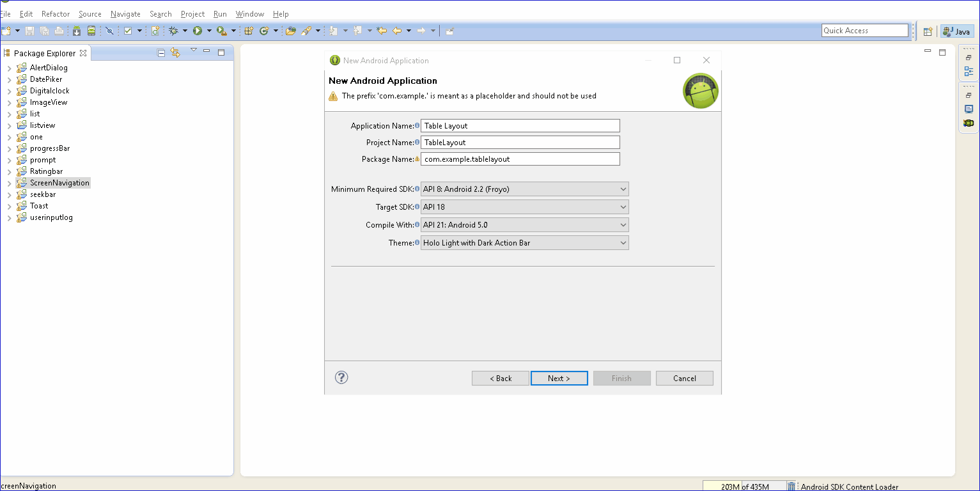
Task: Open the Refactor menu
Action: (x=55, y=14)
